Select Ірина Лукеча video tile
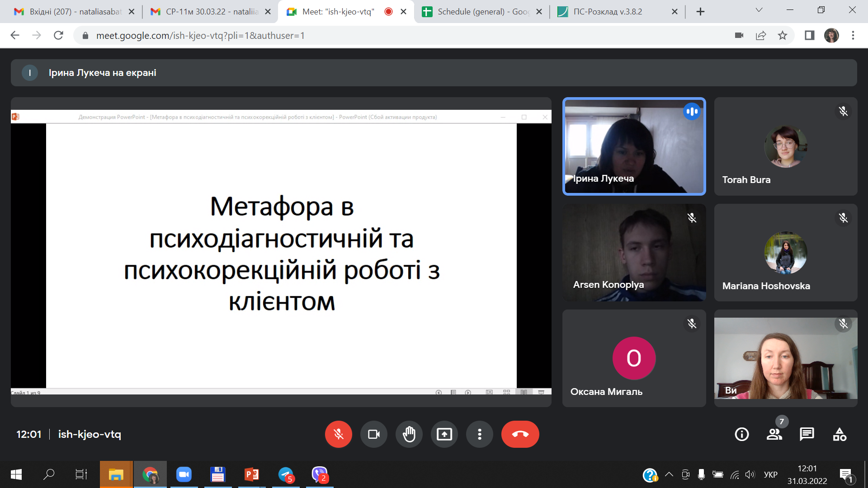 click(634, 146)
